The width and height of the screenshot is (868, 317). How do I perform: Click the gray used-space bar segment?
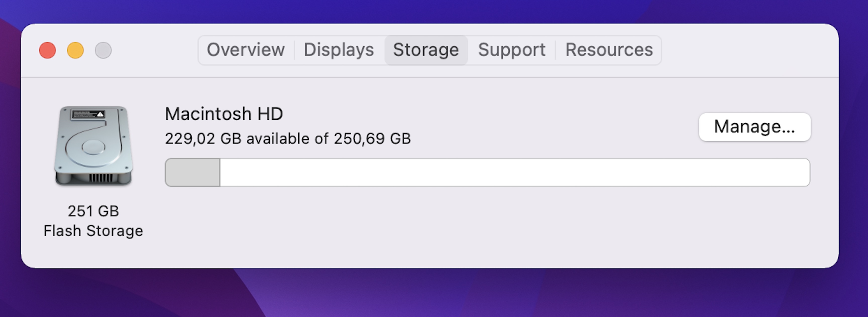point(193,172)
